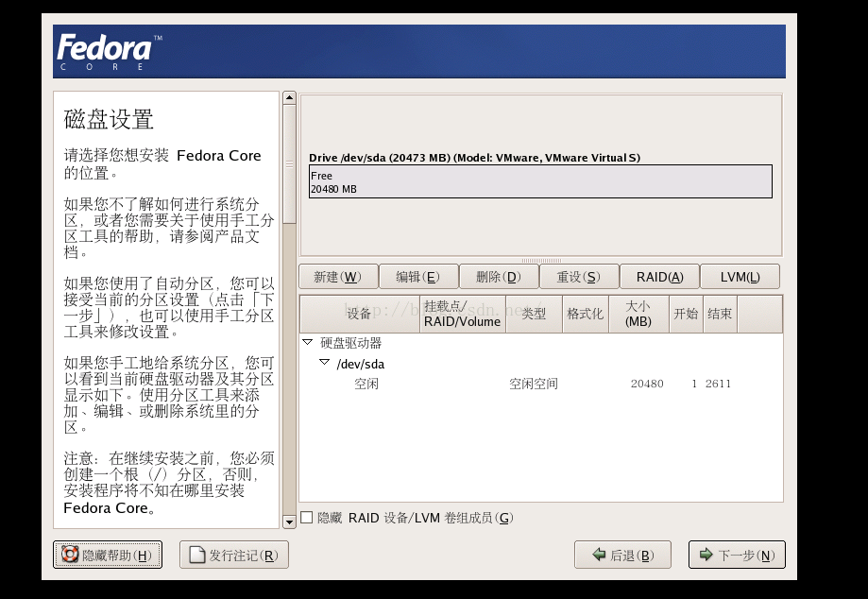The image size is (868, 599).
Task: Click the 删除(D) button
Action: [499, 277]
